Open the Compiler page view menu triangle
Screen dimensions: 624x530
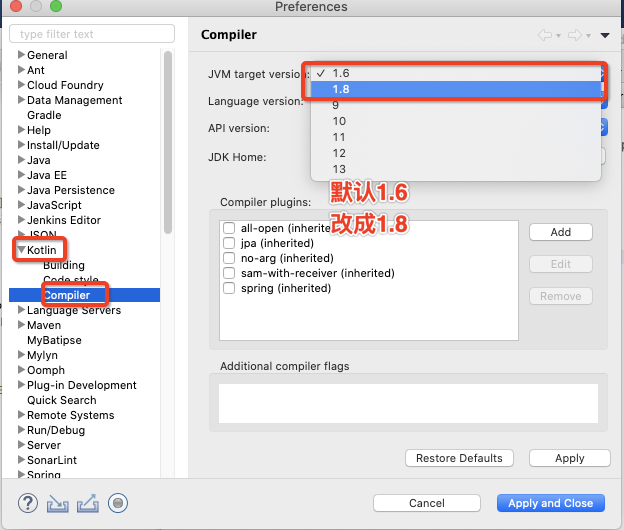point(605,35)
